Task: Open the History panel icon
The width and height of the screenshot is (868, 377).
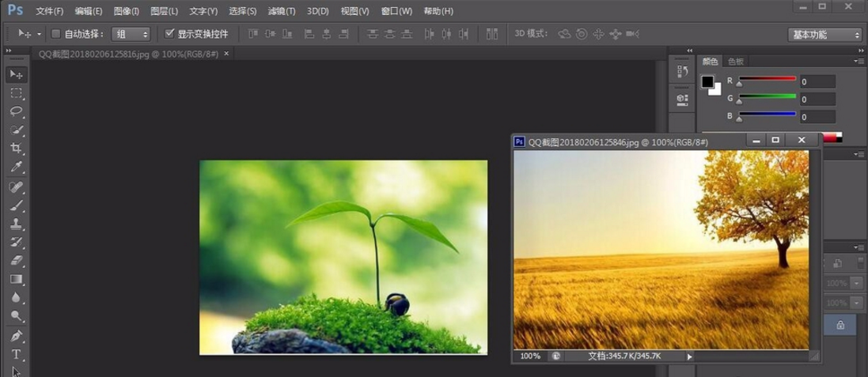Action: tap(682, 72)
